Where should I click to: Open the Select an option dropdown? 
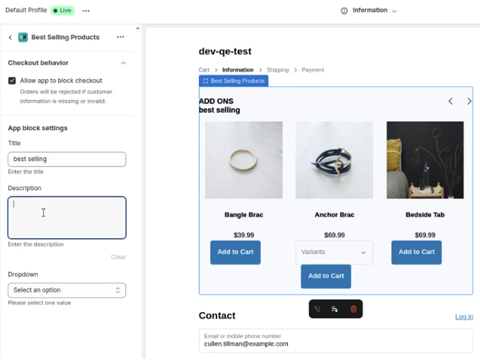click(x=67, y=290)
